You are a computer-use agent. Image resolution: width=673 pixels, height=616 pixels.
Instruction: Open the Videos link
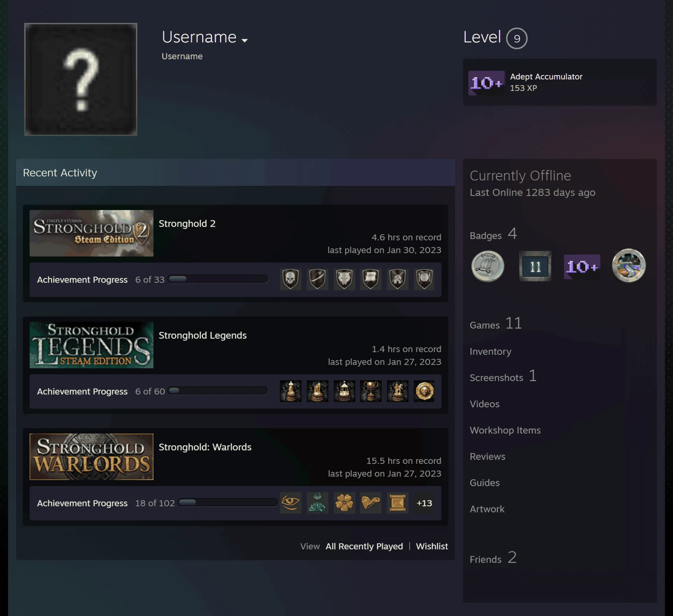pos(484,404)
